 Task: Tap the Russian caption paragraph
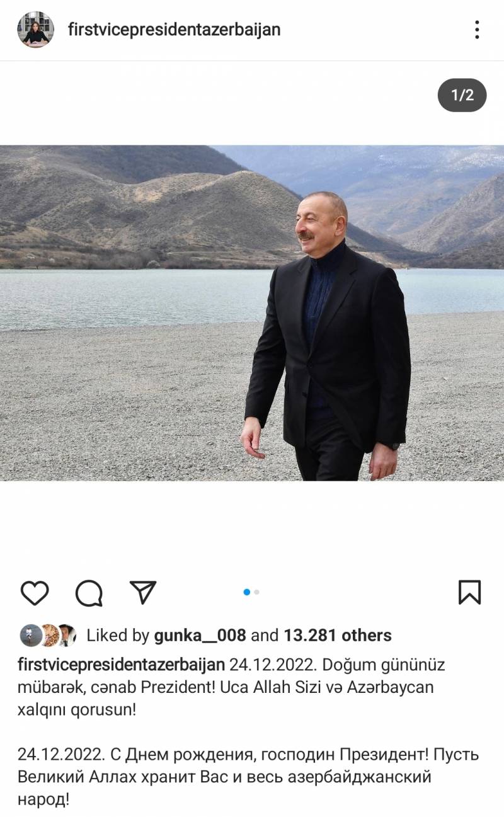(248, 777)
